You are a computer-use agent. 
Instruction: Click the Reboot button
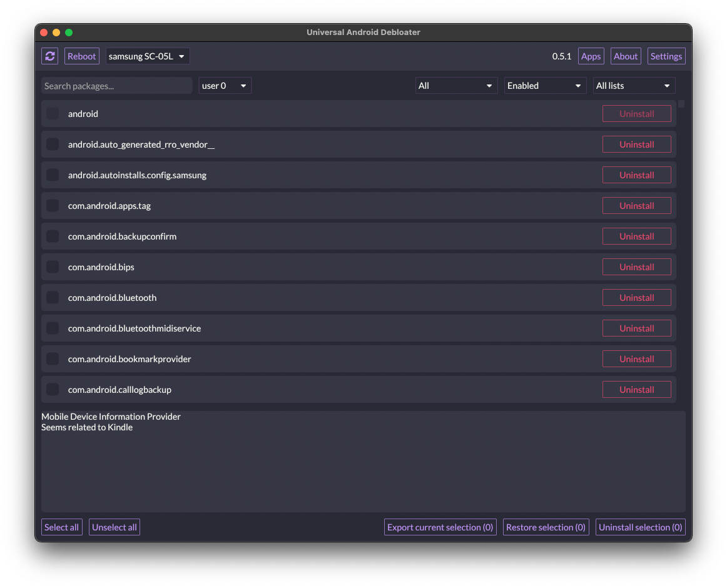tap(81, 56)
